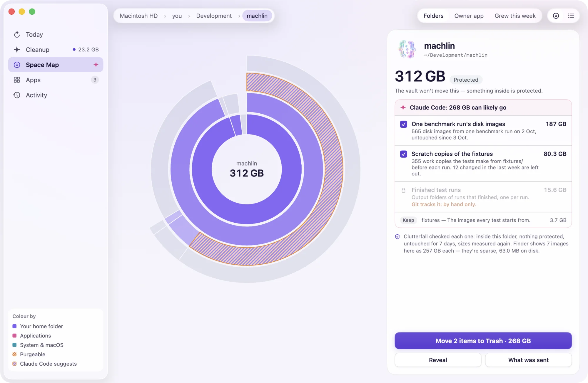
Task: Click the machlin 312 GB chart center
Action: pyautogui.click(x=247, y=169)
